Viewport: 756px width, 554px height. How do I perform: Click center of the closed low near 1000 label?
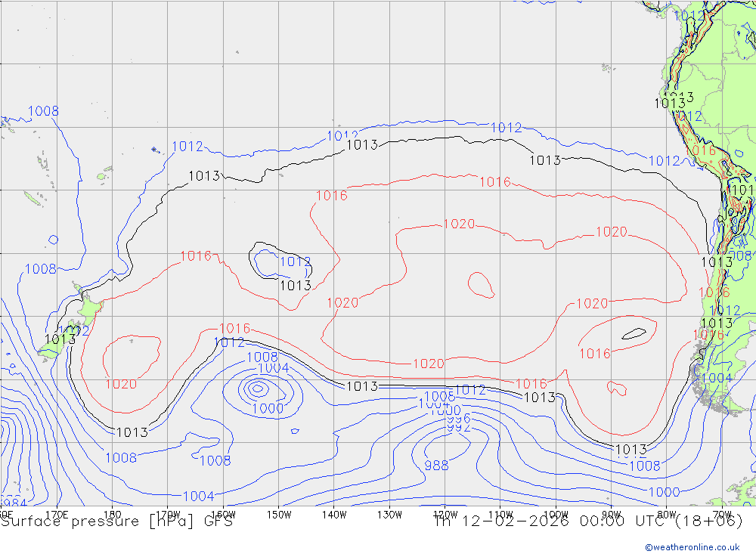tap(257, 389)
